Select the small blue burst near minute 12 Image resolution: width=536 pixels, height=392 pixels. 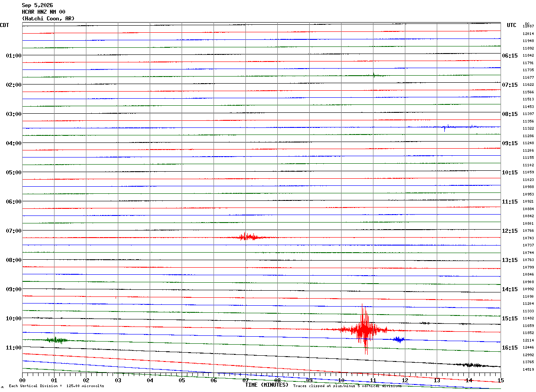coord(399,339)
